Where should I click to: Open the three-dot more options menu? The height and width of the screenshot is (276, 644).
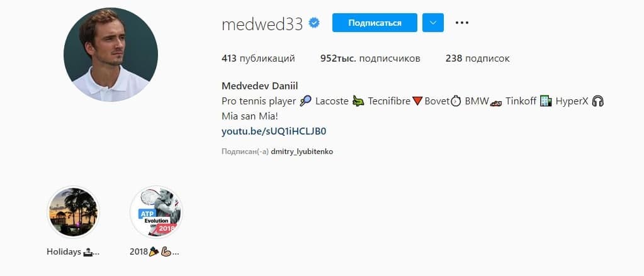pos(461,23)
